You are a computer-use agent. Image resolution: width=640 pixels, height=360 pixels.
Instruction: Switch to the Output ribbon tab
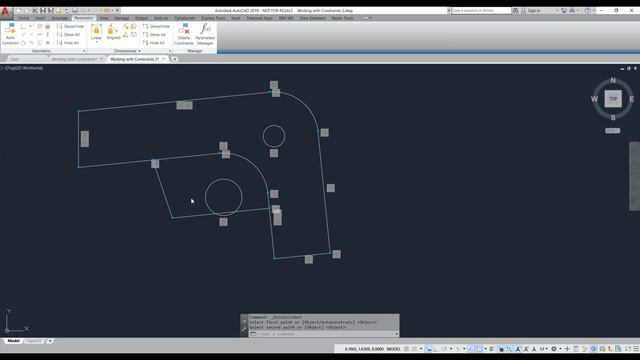(x=141, y=18)
